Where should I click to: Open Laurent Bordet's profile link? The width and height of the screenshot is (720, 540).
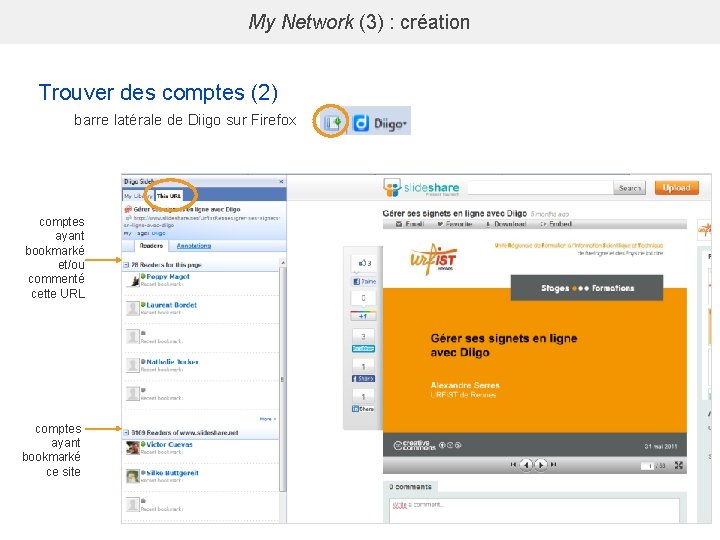click(x=171, y=305)
